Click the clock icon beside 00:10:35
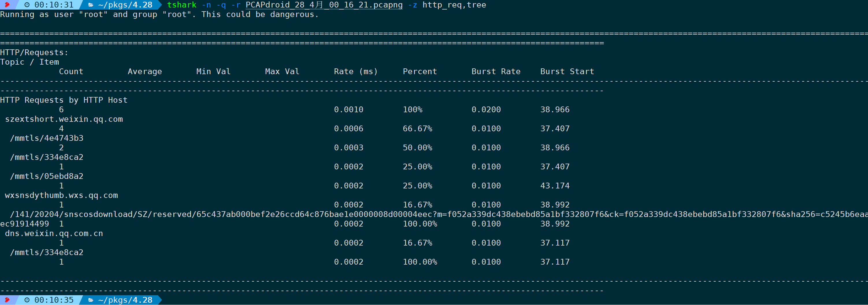868x305 pixels. tap(27, 300)
